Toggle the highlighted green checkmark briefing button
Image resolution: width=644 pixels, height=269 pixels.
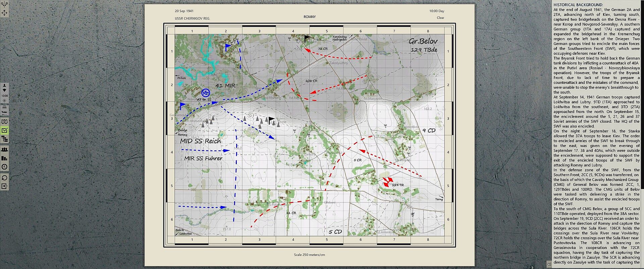coord(4,130)
